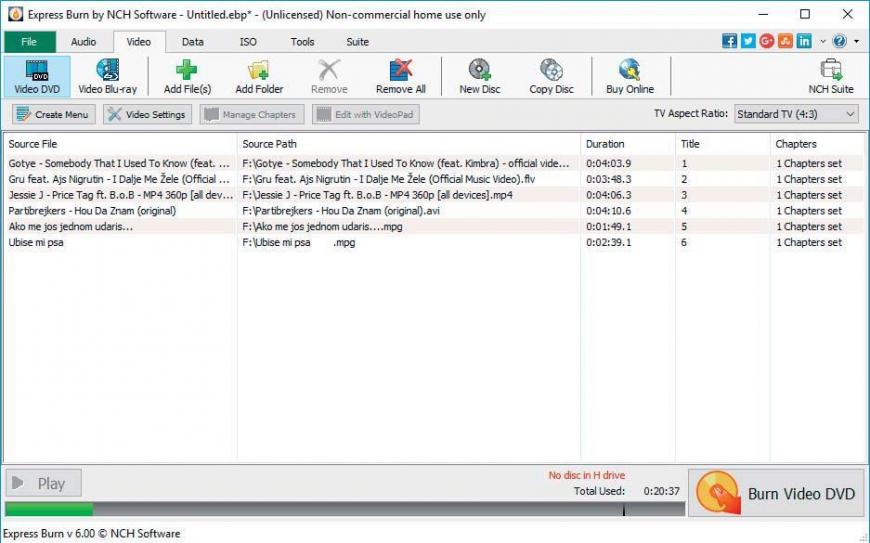
Task: Click the disc space usage bar
Action: tap(345, 509)
